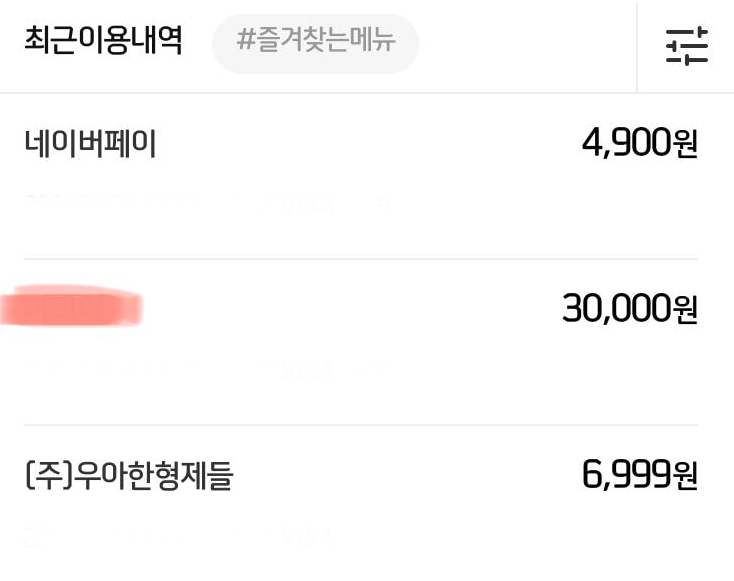
Task: Click the header divider under 최근이용내역
Action: pos(367,93)
